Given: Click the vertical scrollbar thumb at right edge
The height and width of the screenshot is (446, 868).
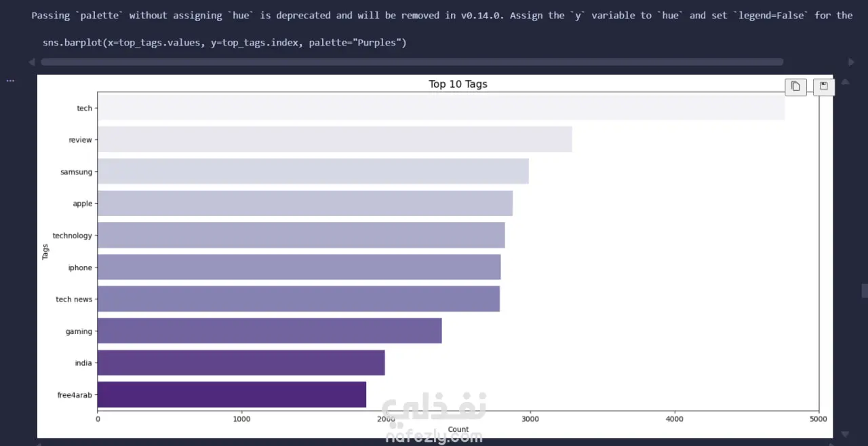Looking at the screenshot, I should click(x=865, y=291).
